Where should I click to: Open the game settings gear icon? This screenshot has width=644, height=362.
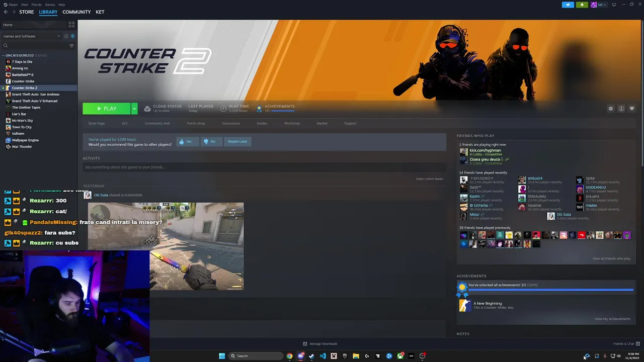point(611,109)
